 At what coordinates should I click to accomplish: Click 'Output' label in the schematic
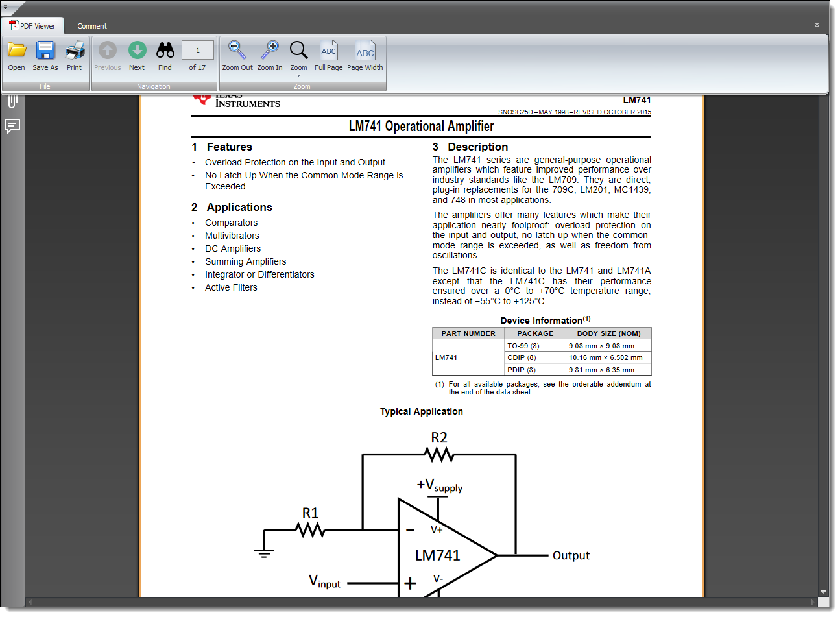(571, 555)
